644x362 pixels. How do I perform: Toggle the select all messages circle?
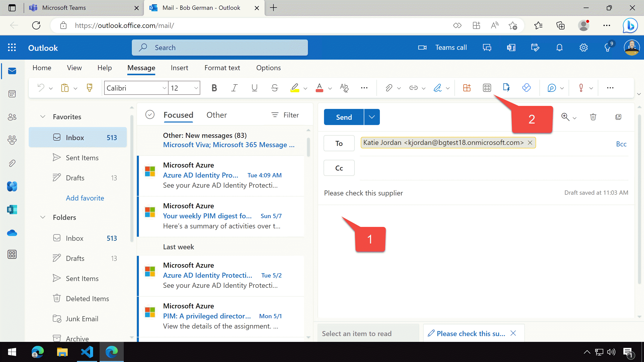tap(150, 115)
